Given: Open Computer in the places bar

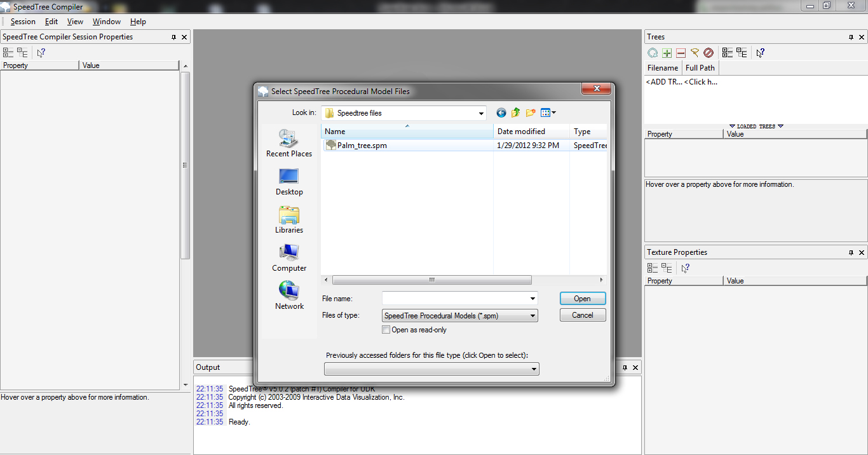Looking at the screenshot, I should tap(289, 258).
